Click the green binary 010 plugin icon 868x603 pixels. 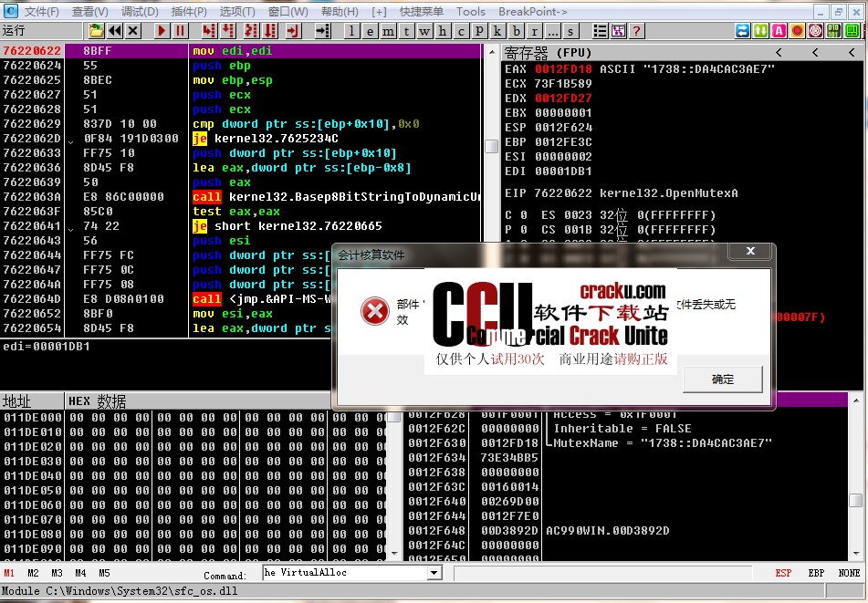click(x=833, y=31)
